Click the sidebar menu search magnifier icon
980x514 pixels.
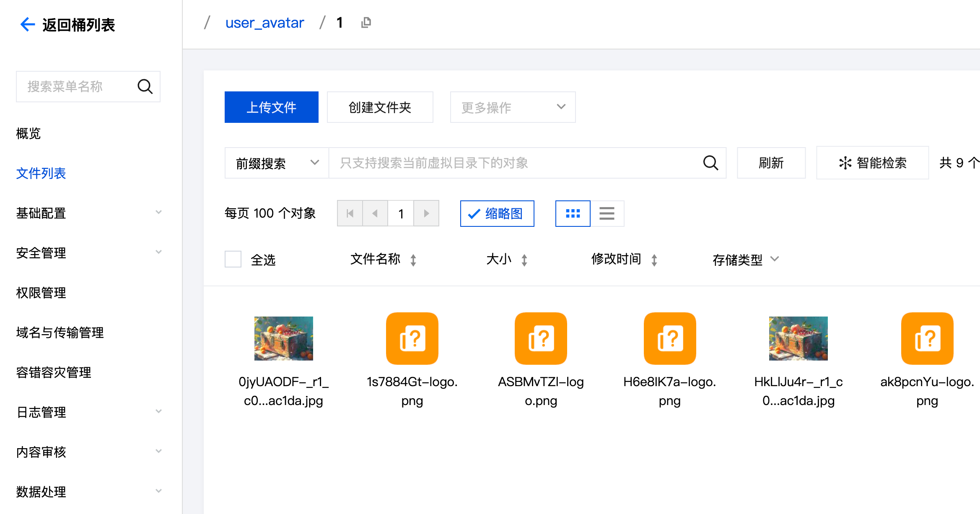[145, 87]
